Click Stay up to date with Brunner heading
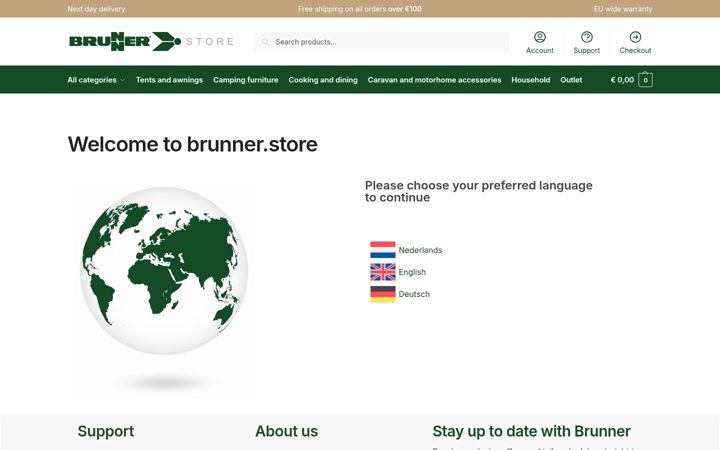 point(531,431)
